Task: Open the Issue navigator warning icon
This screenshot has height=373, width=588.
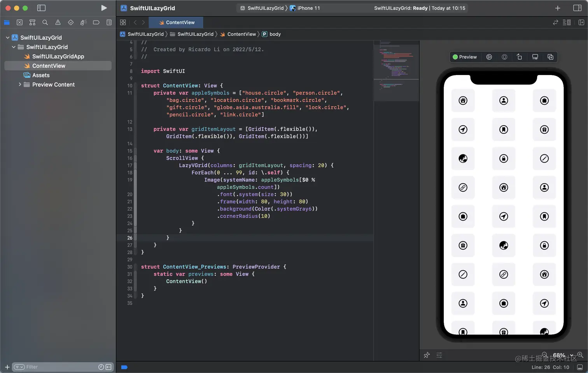Action: pyautogui.click(x=58, y=23)
